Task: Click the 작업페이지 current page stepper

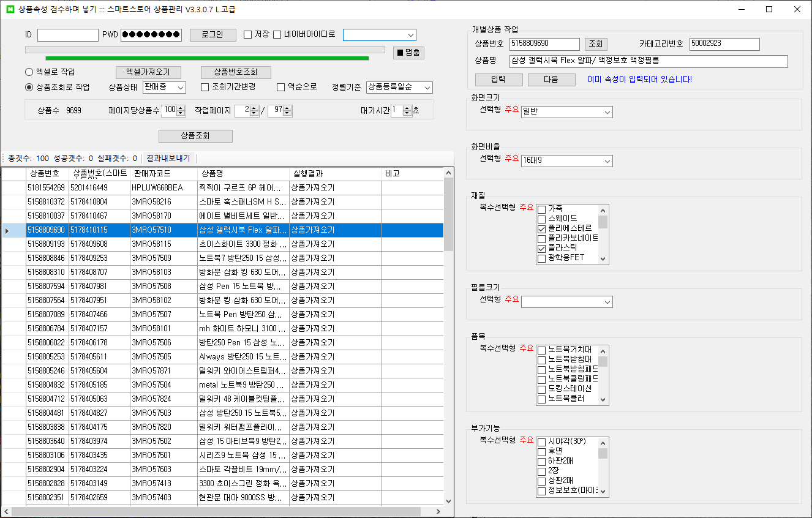Action: pyautogui.click(x=255, y=111)
